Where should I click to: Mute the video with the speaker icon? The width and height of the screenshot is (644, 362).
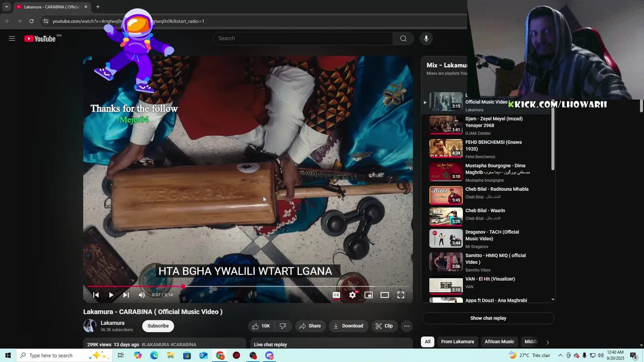[142, 295]
